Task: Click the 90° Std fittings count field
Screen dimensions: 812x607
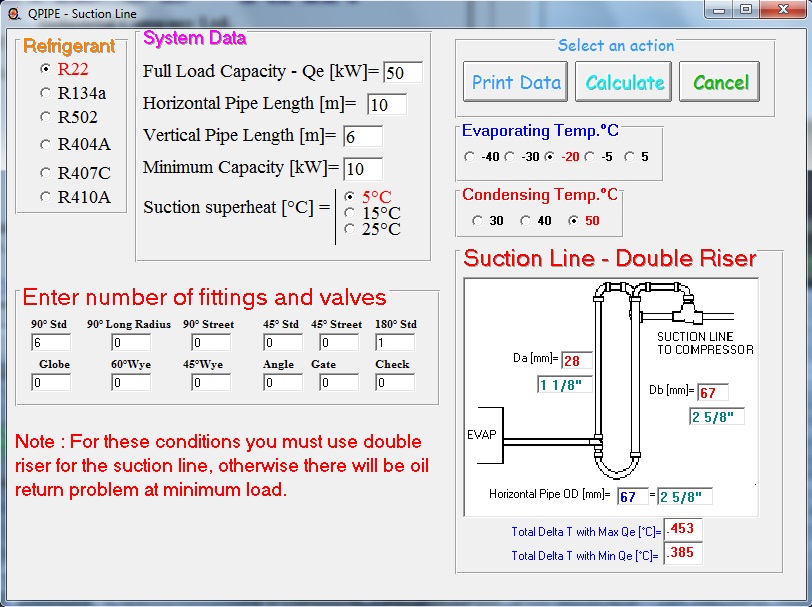Action: click(51, 342)
